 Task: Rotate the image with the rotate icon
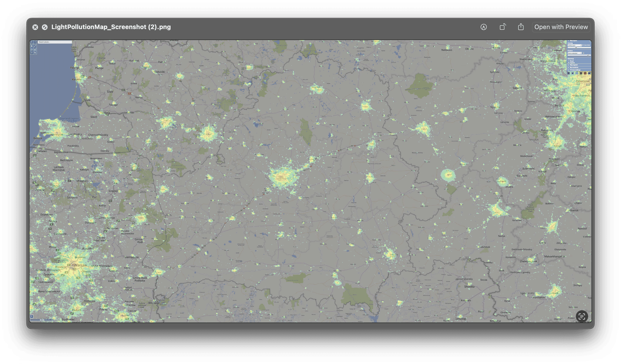pyautogui.click(x=502, y=27)
